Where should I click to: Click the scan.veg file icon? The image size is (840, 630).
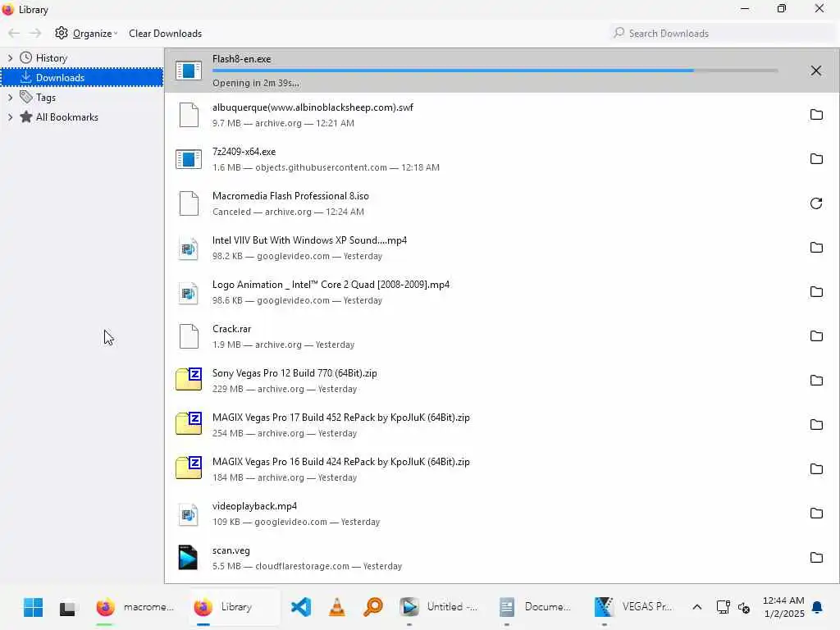pos(188,557)
